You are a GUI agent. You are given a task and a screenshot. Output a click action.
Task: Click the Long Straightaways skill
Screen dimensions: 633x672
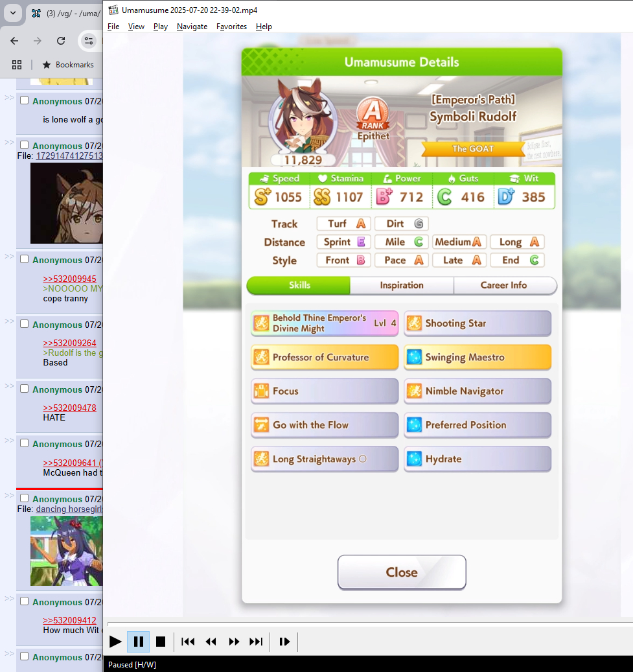(325, 459)
